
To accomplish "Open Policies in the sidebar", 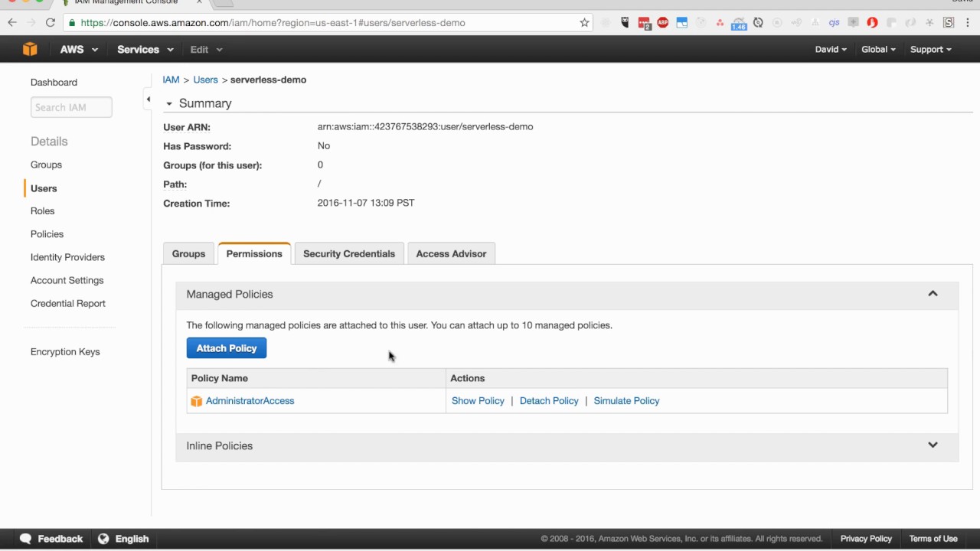I will click(x=47, y=234).
